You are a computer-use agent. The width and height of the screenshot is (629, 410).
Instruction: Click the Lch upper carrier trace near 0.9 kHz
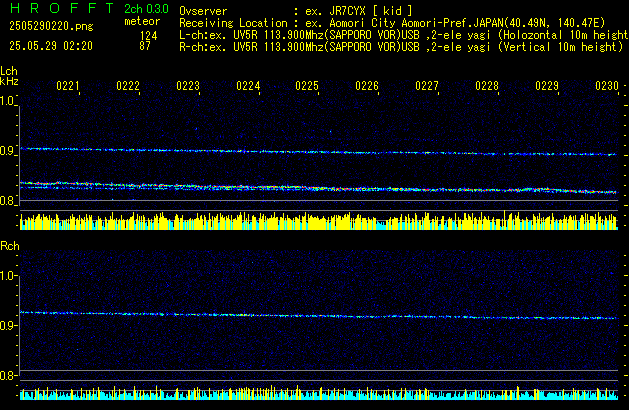coord(319,152)
